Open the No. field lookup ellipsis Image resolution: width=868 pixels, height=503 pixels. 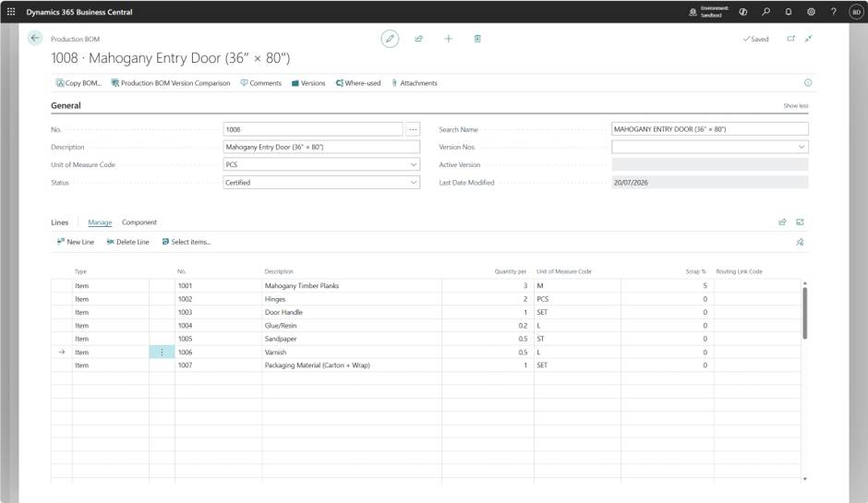pos(413,129)
